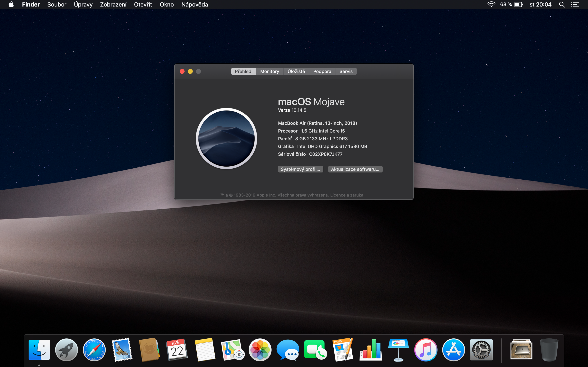Click the Spotlight search magnifier
Screen dimensions: 588x367
pyautogui.click(x=561, y=5)
